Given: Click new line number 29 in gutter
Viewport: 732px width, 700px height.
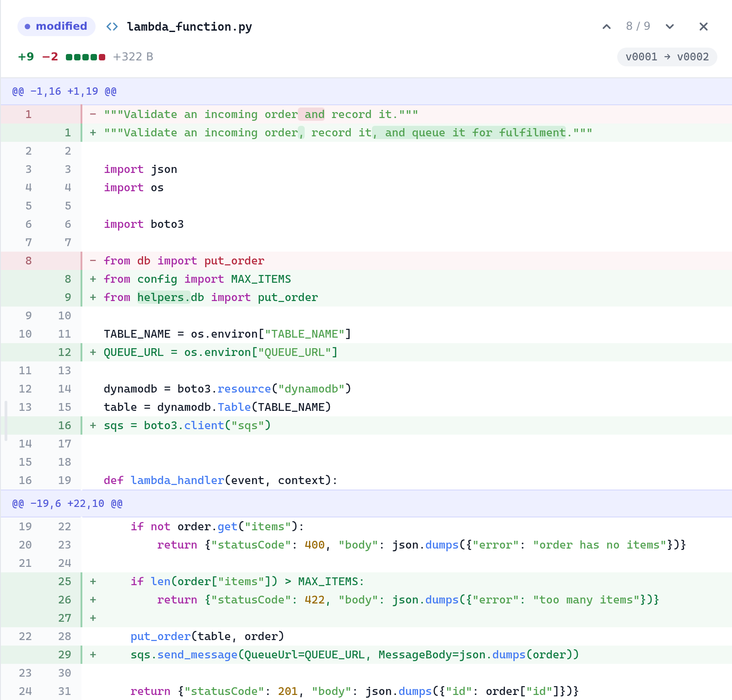Looking at the screenshot, I should tap(65, 655).
